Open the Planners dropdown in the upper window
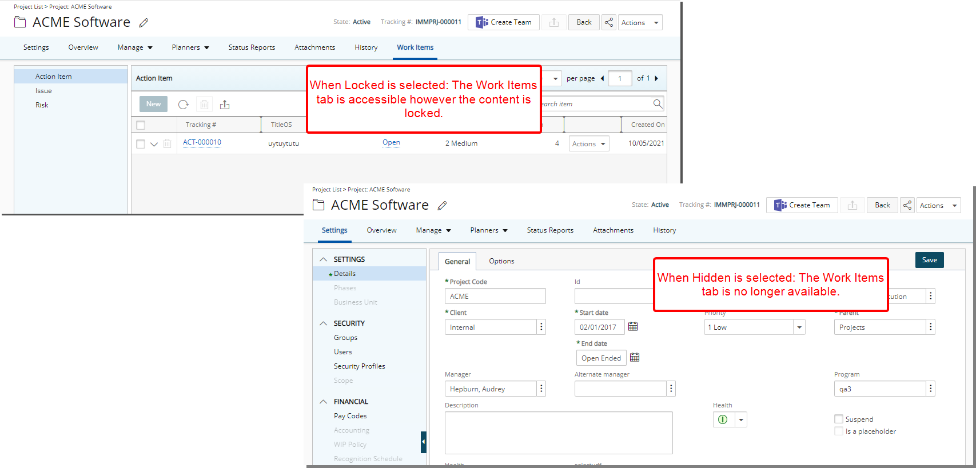Viewport: 980px width, 472px height. pyautogui.click(x=190, y=47)
